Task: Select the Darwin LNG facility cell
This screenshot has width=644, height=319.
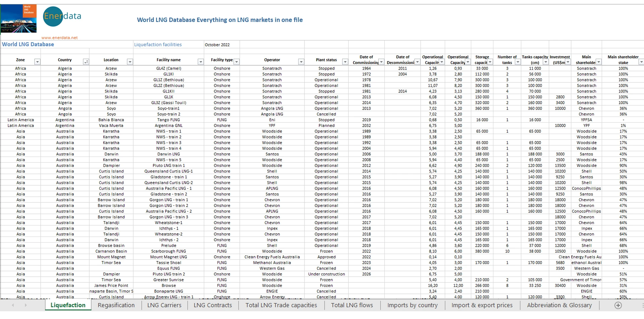Action: tap(168, 154)
